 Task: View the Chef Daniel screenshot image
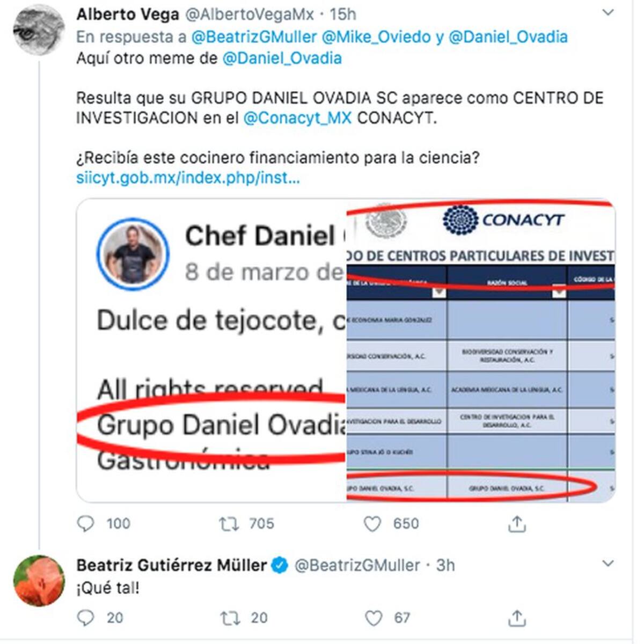pos(212,350)
